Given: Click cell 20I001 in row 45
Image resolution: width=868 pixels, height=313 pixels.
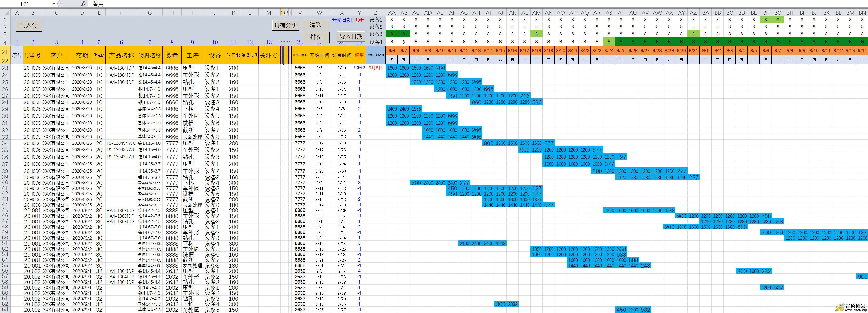Looking at the screenshot, I should [33, 211].
